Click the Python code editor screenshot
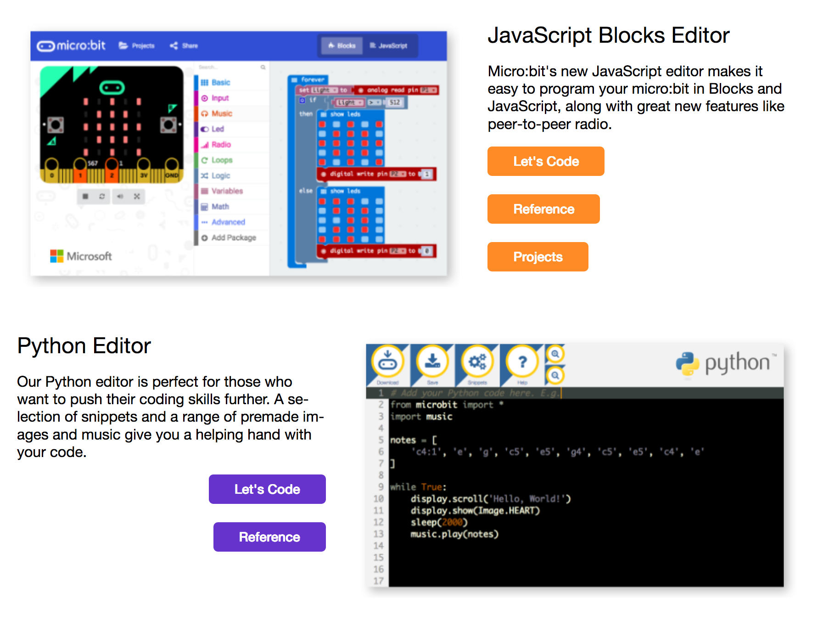 click(x=575, y=487)
